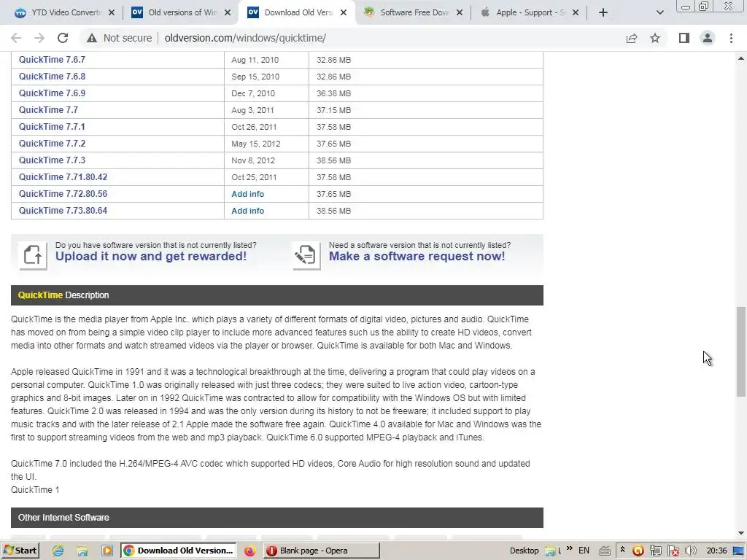Expand the tab search dropdown
This screenshot has width=747, height=560.
[659, 12]
